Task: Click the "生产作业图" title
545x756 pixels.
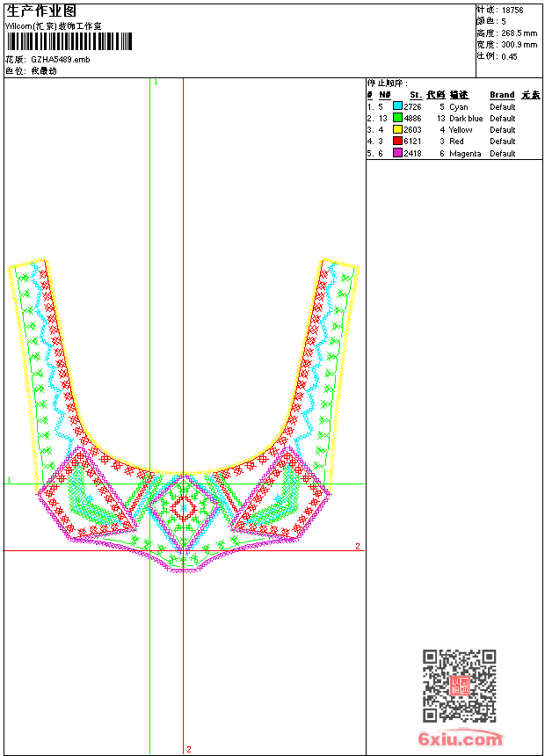Action: tap(41, 11)
